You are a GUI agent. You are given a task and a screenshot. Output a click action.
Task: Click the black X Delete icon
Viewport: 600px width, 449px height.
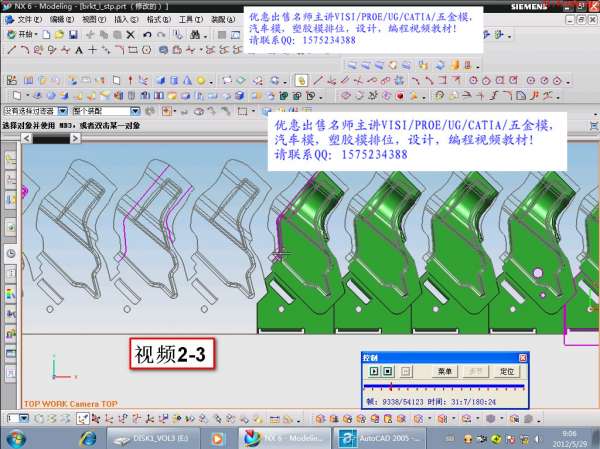(x=130, y=35)
